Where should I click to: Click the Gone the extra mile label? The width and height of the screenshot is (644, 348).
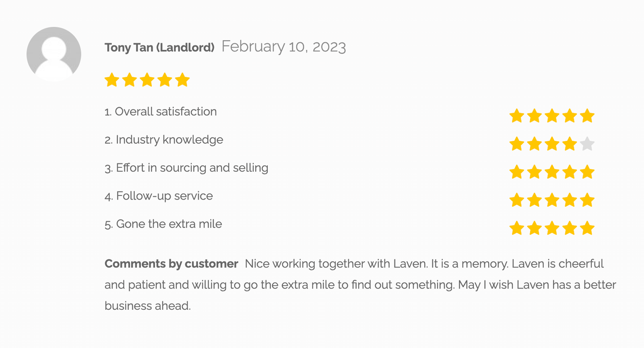[x=163, y=224]
